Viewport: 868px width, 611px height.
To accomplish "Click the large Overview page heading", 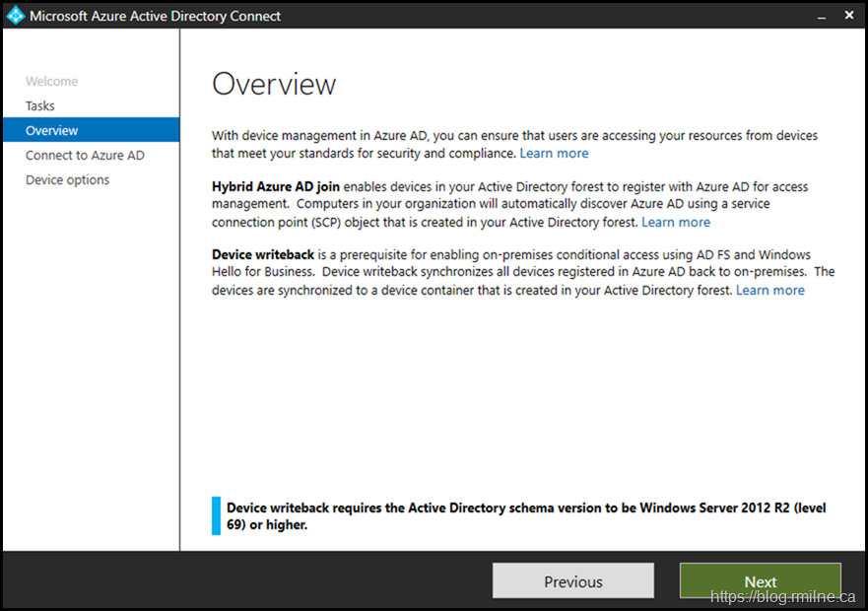I will coord(274,85).
